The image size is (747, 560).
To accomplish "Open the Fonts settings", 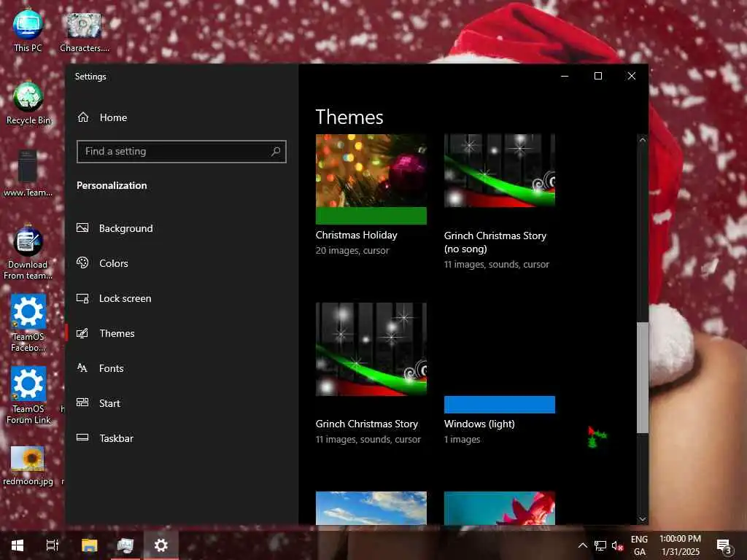I will click(x=181, y=368).
